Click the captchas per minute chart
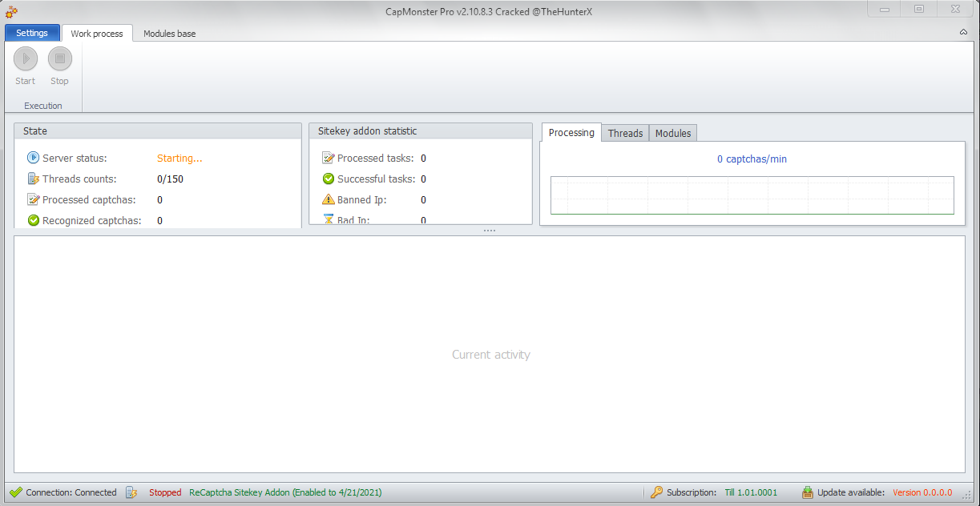The width and height of the screenshot is (980, 506). tap(752, 195)
